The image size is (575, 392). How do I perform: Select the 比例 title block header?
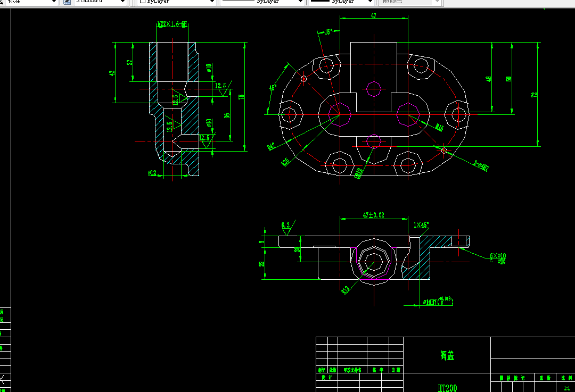(566, 378)
